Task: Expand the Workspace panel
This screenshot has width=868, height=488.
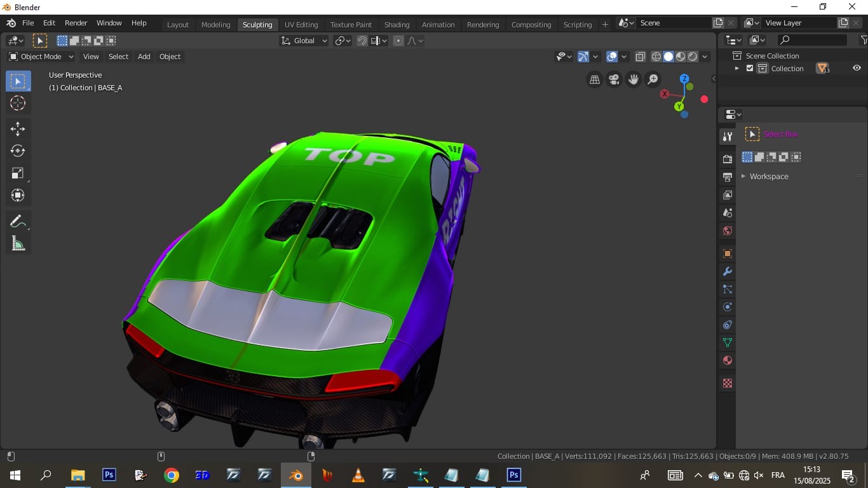Action: pos(768,176)
